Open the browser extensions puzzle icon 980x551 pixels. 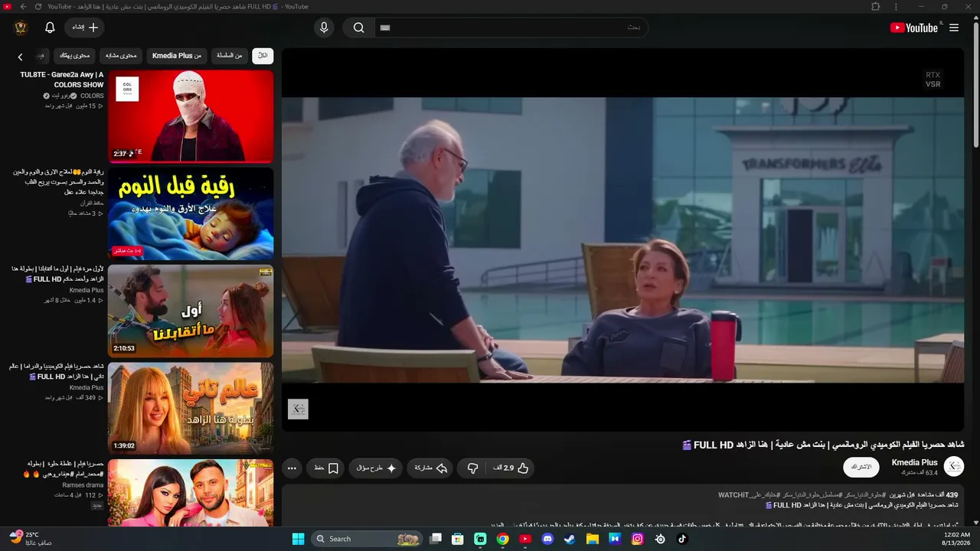(876, 7)
